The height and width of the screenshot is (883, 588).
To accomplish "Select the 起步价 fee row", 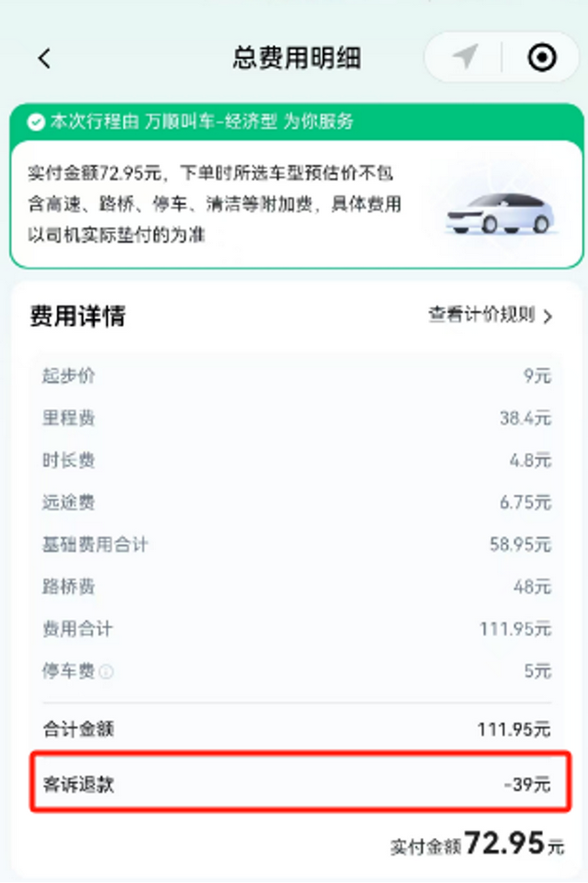I will [x=297, y=376].
